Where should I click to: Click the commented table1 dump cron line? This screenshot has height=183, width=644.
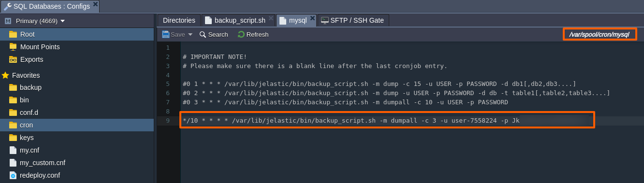click(x=396, y=93)
